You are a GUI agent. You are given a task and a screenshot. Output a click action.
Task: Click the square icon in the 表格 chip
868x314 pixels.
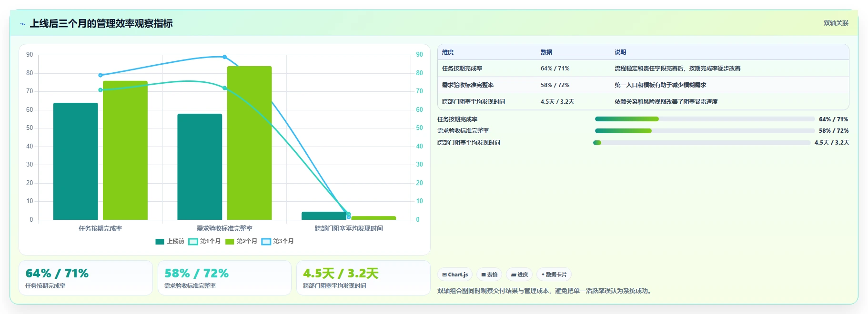coord(484,275)
